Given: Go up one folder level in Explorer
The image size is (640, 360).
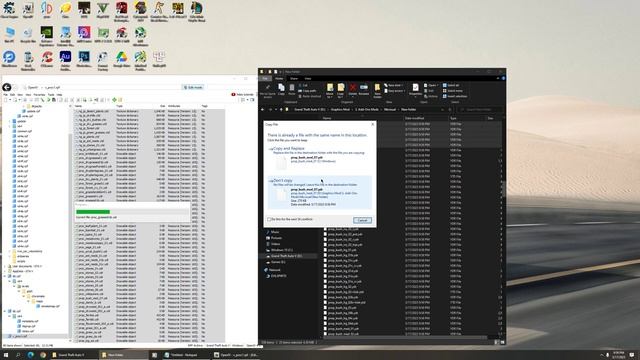Looking at the screenshot, I should (281, 109).
